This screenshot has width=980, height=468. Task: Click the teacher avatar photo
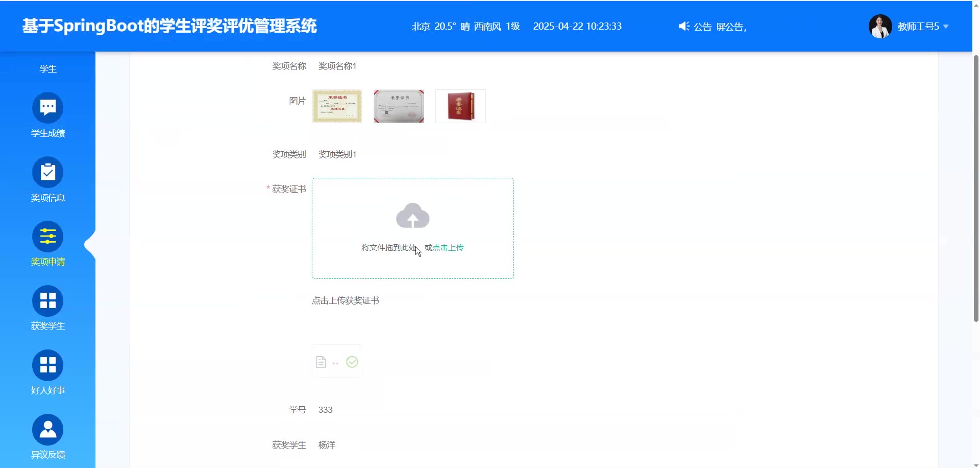(880, 27)
